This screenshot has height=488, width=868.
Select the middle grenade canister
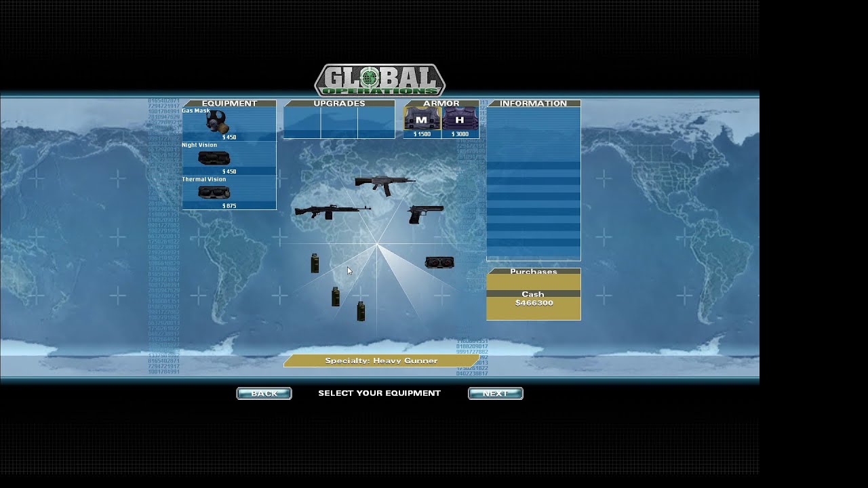coord(335,296)
